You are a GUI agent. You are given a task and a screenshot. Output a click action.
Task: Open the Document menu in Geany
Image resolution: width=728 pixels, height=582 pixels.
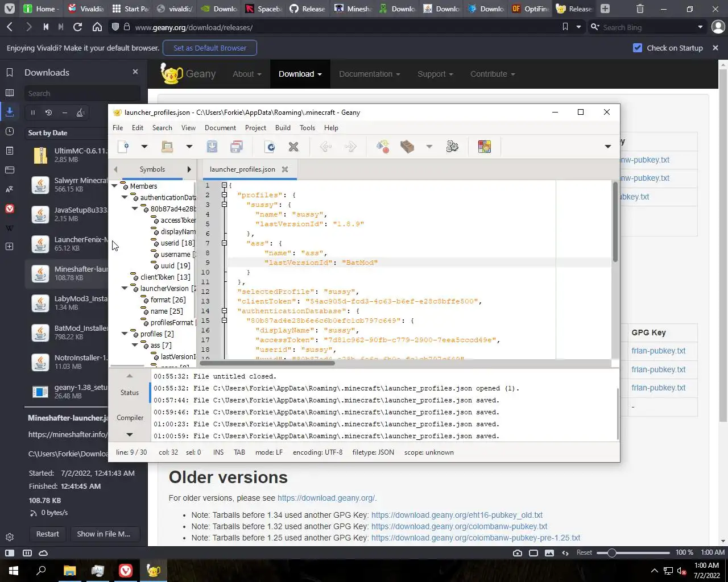[x=220, y=128]
